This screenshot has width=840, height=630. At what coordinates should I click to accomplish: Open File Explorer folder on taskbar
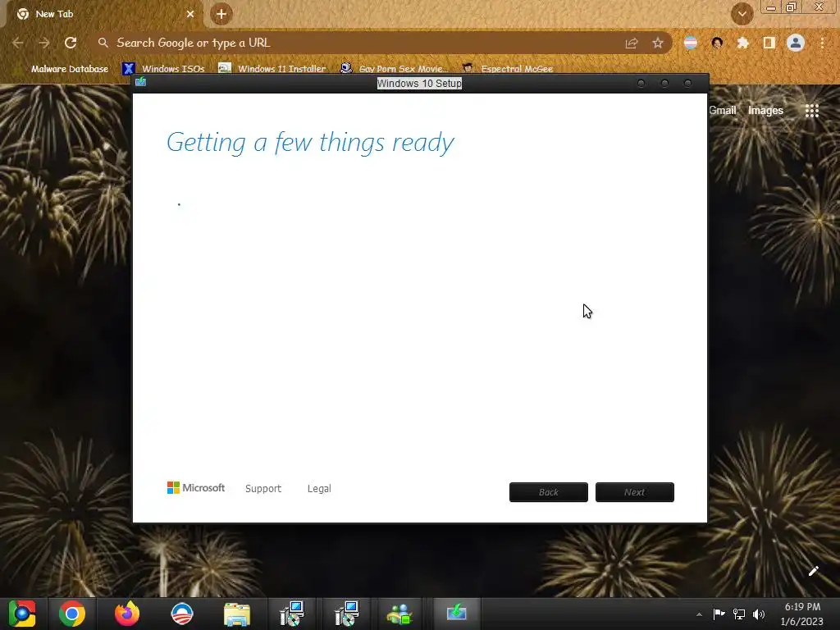pos(237,614)
